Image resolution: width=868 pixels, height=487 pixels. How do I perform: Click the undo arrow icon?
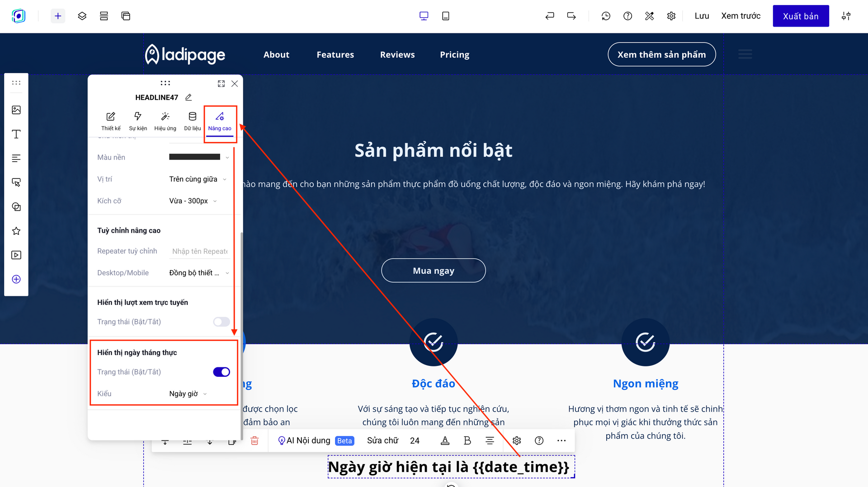tap(550, 16)
